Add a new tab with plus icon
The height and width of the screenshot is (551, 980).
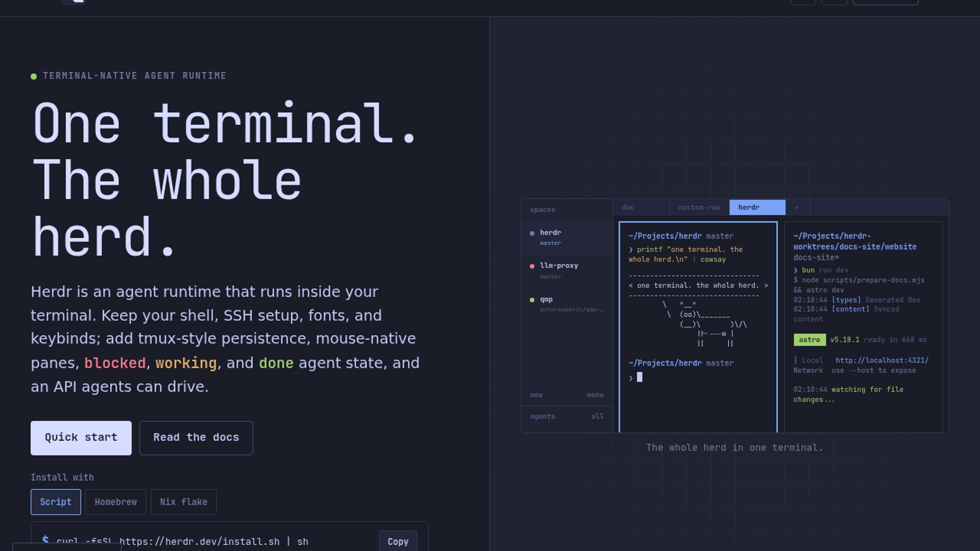(x=797, y=208)
